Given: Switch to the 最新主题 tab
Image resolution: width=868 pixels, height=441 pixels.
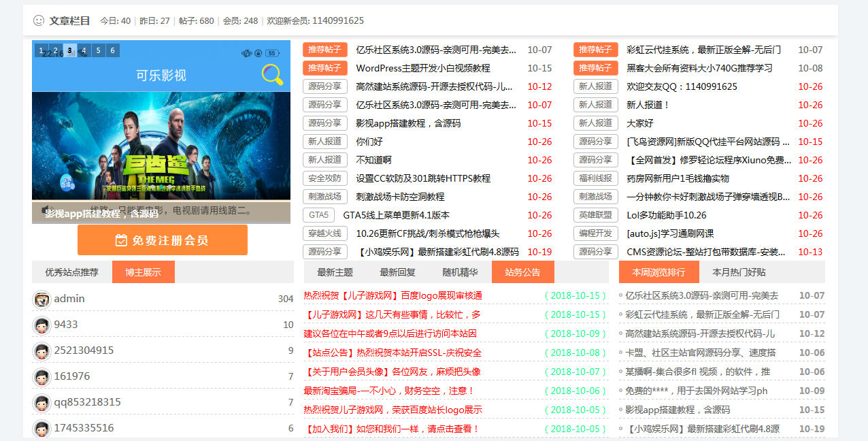Looking at the screenshot, I should coord(335,272).
